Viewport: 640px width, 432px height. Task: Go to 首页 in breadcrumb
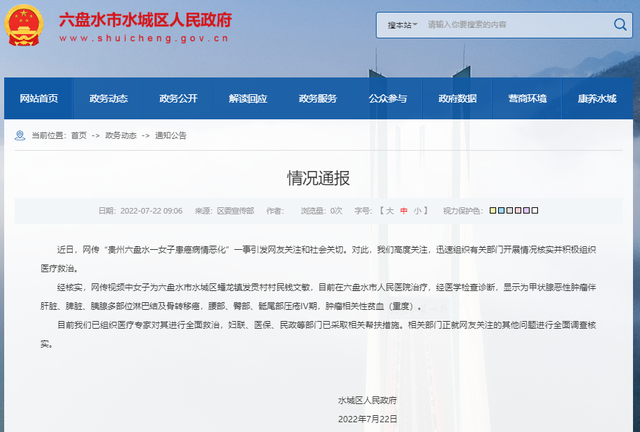pos(79,136)
